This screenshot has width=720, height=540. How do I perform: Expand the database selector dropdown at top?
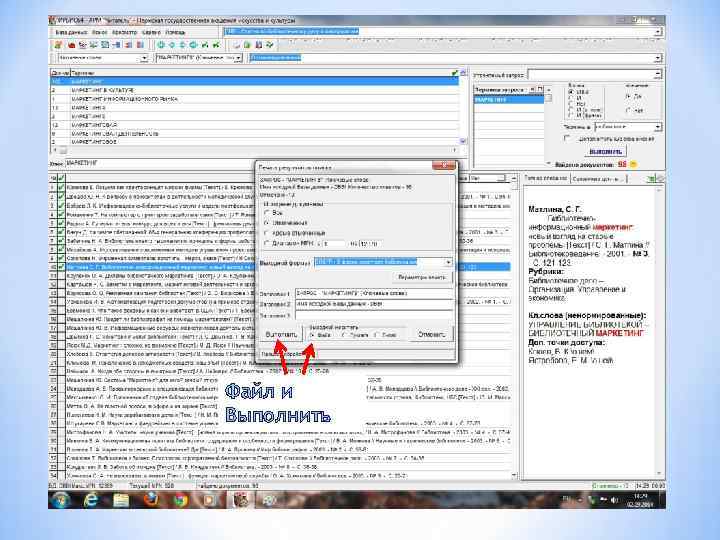(658, 32)
